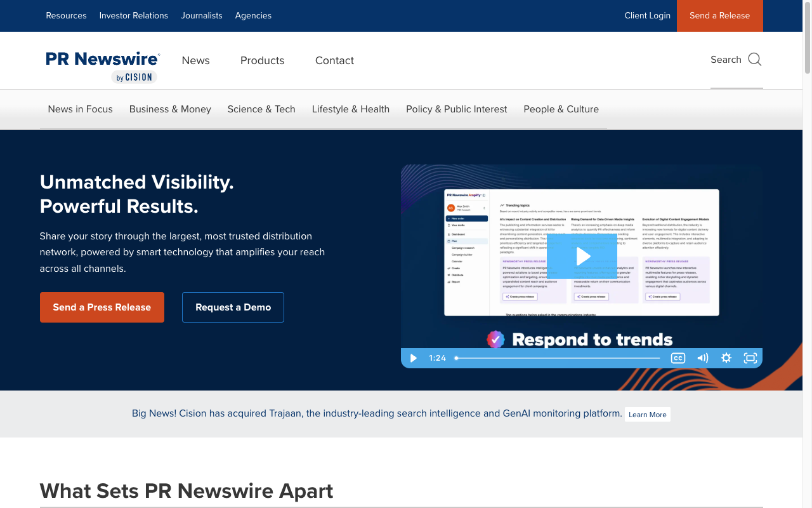The image size is (812, 508).
Task: Open the Products menu
Action: click(262, 60)
